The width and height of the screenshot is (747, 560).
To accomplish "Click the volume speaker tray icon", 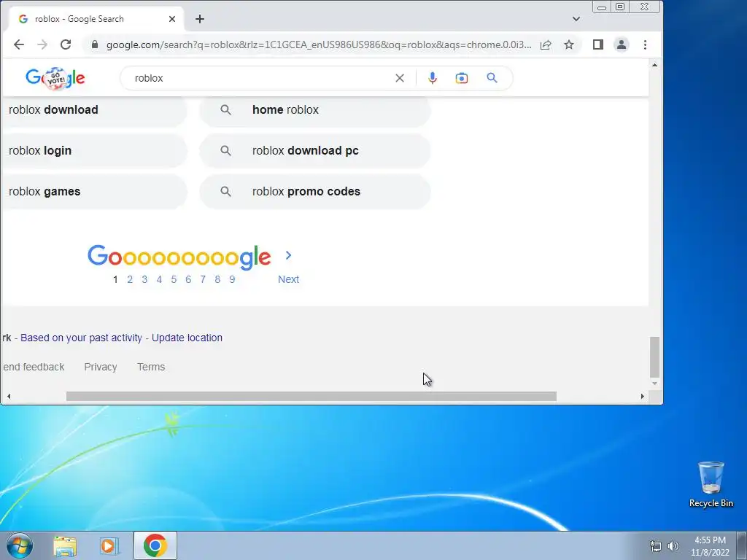I will pyautogui.click(x=673, y=546).
